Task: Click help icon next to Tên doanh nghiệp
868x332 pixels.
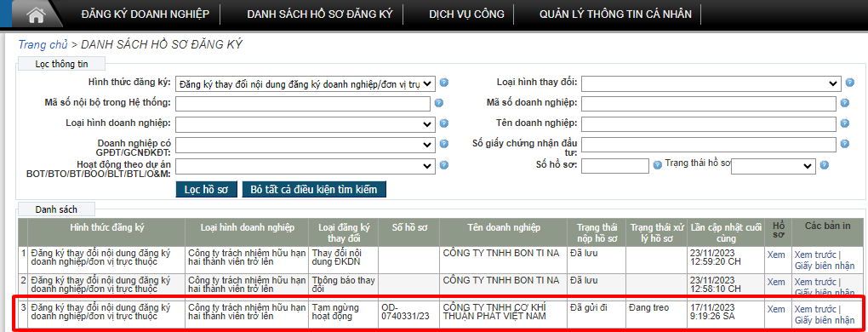Action: click(845, 123)
